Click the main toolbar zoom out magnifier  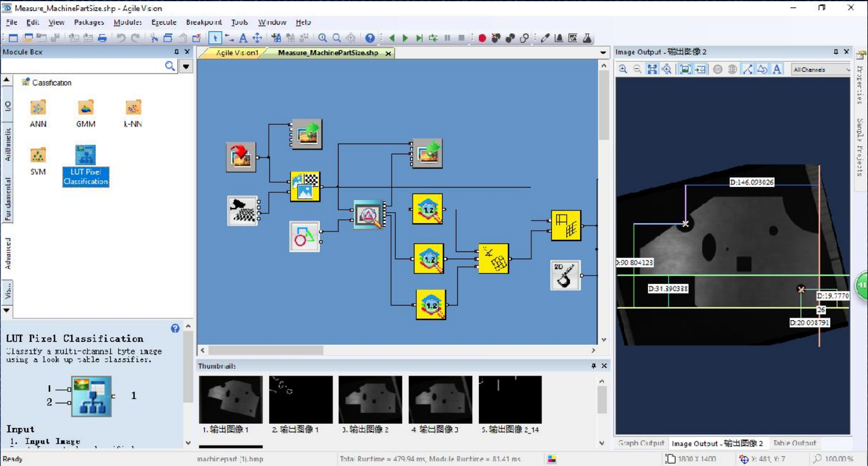[337, 38]
